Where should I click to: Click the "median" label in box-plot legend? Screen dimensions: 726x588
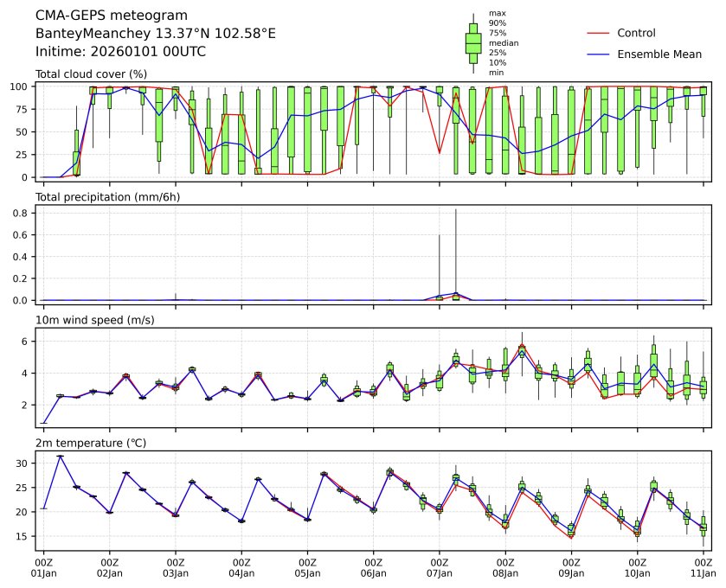coord(504,43)
